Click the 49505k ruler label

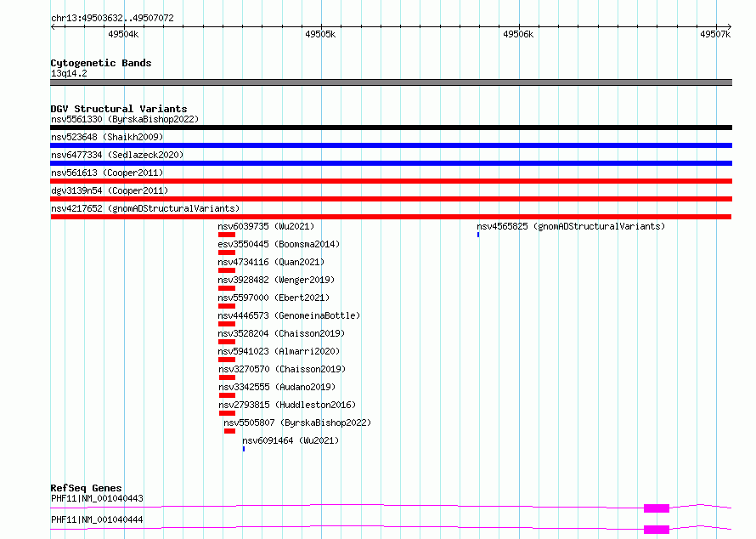point(320,34)
